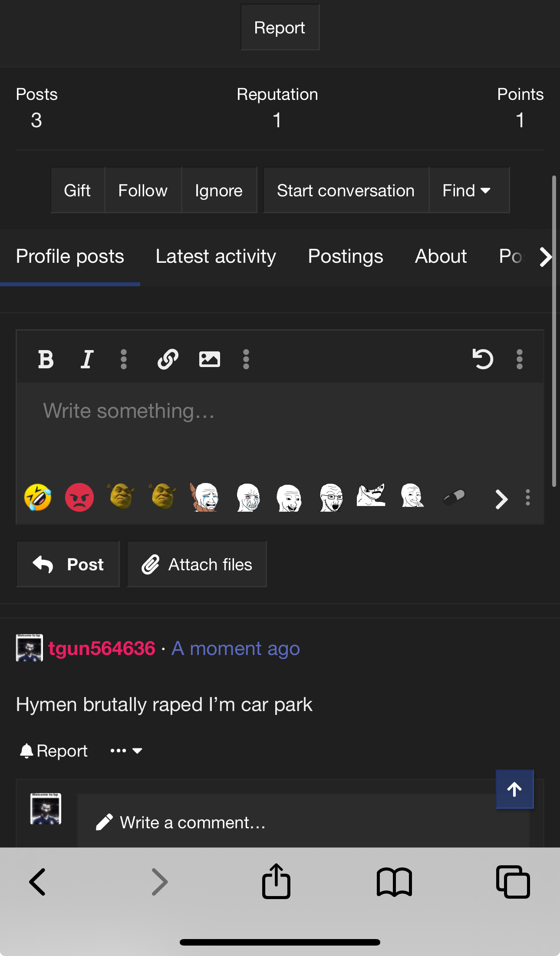Click the undo arrow in the editor toolbar
560x956 pixels.
[483, 359]
